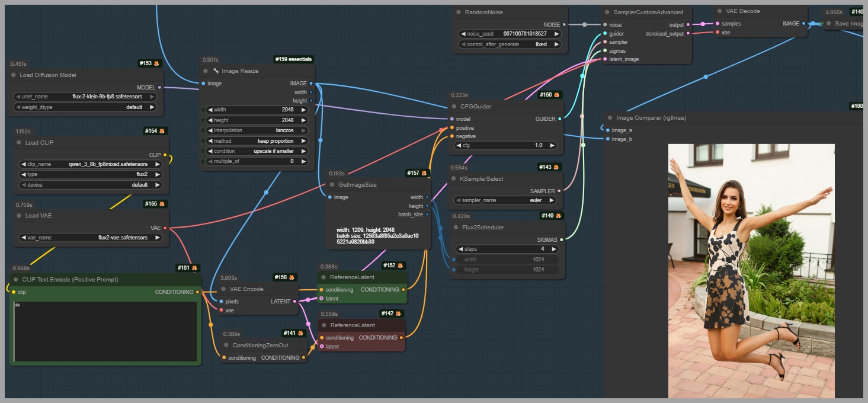This screenshot has width=868, height=403.
Task: Click the jumping woman preview in Image Comparer
Action: click(x=751, y=270)
